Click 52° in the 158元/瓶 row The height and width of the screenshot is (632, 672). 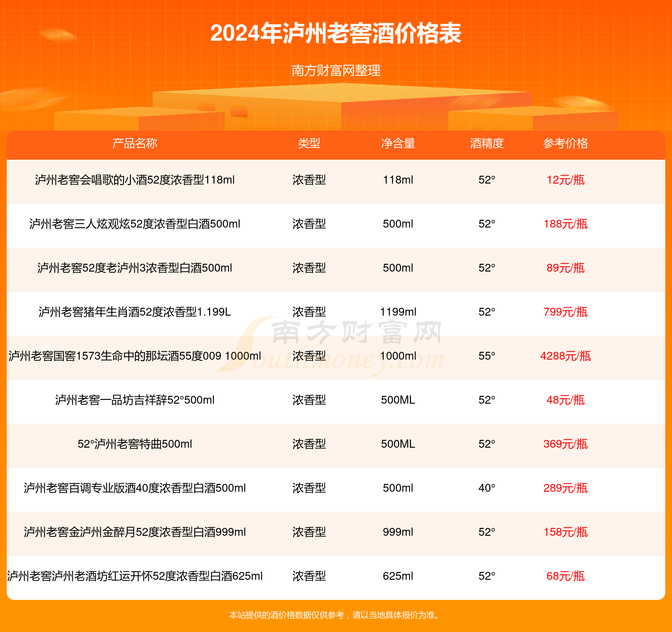pyautogui.click(x=487, y=532)
